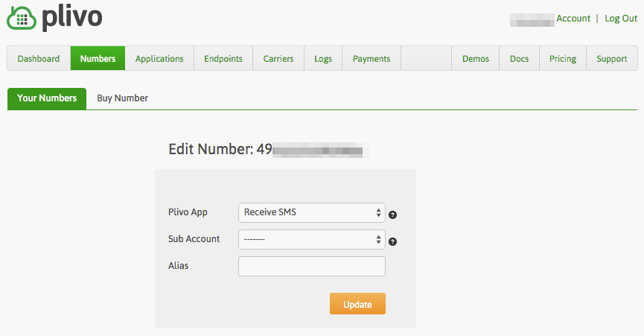Viewport: 644px width, 336px height.
Task: Click the orange Update button
Action: pyautogui.click(x=357, y=304)
